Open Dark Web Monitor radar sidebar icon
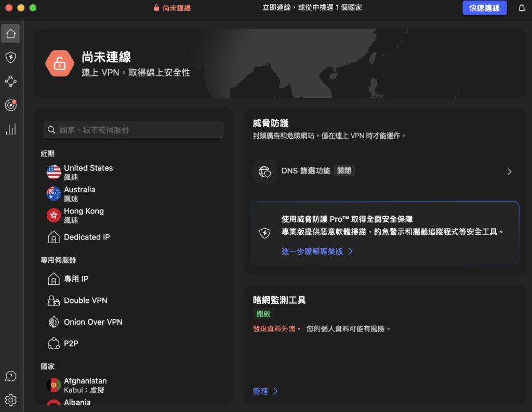 coord(11,105)
